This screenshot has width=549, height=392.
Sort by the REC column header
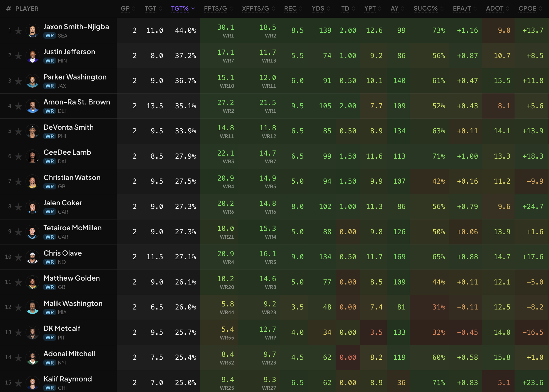(293, 9)
